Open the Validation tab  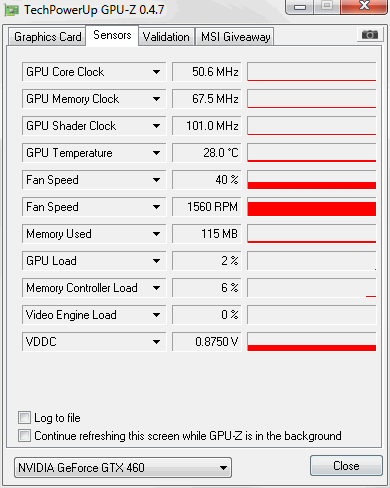[166, 37]
